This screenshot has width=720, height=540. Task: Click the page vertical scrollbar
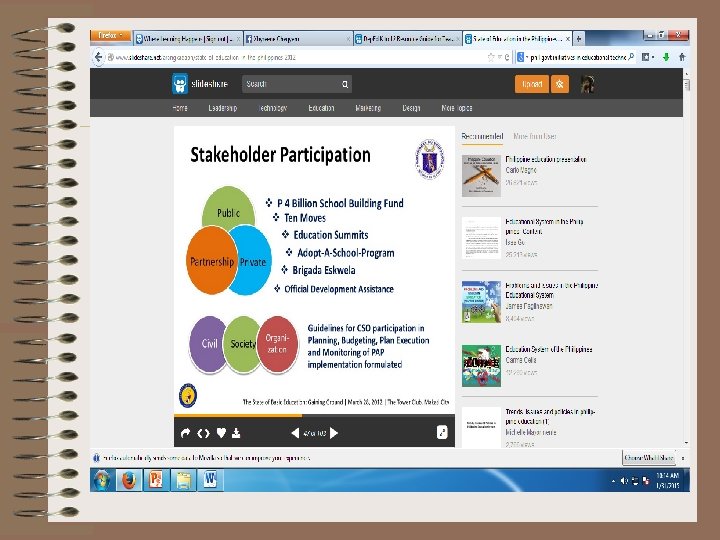[x=686, y=257]
